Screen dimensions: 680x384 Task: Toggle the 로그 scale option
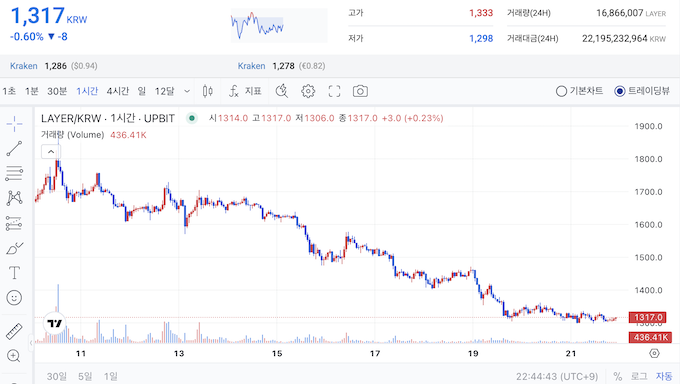[x=639, y=376]
